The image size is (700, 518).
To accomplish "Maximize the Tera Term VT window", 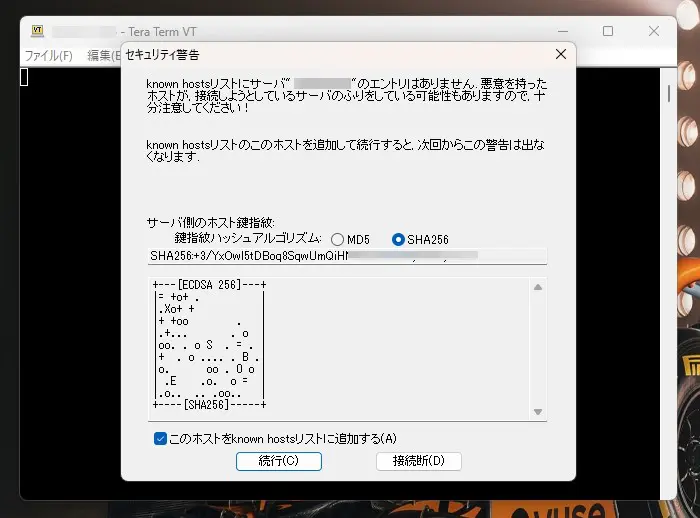I will coord(608,31).
